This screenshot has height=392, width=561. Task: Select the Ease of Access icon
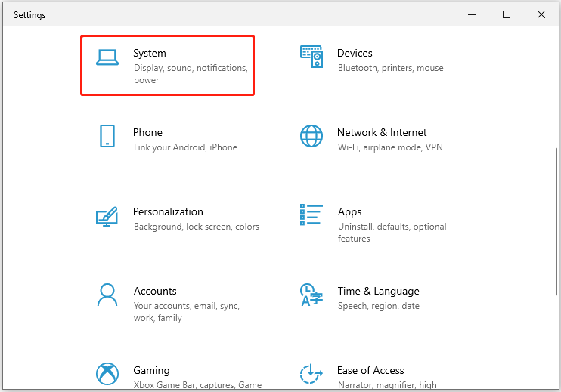tap(311, 374)
